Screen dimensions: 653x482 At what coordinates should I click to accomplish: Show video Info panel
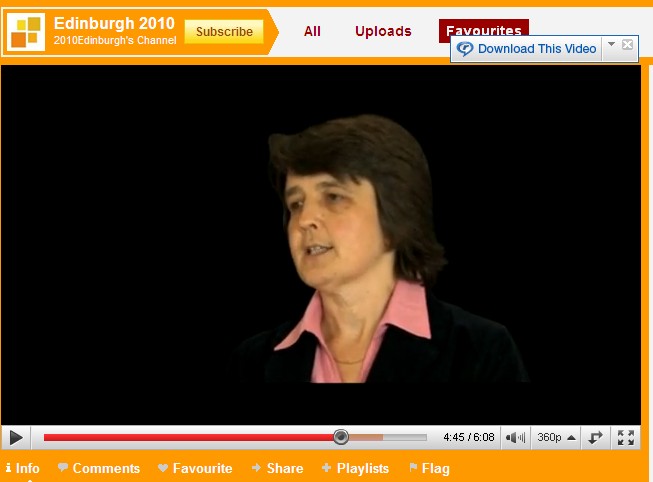pyautogui.click(x=23, y=468)
